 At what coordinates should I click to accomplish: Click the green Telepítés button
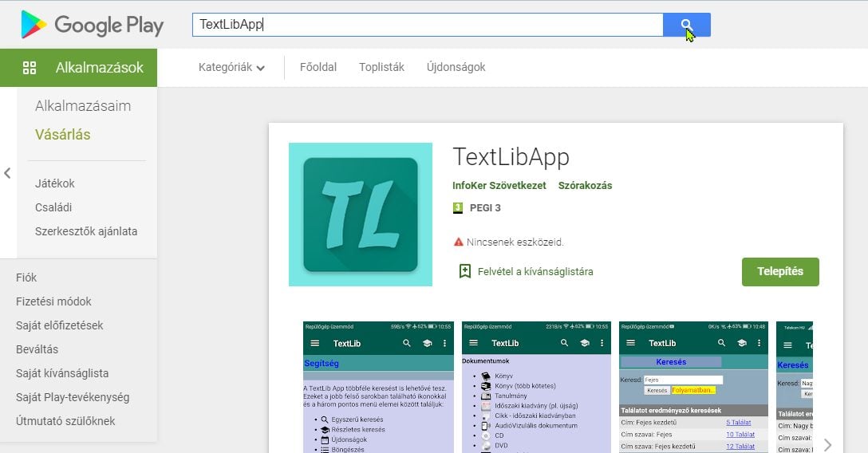click(x=780, y=272)
